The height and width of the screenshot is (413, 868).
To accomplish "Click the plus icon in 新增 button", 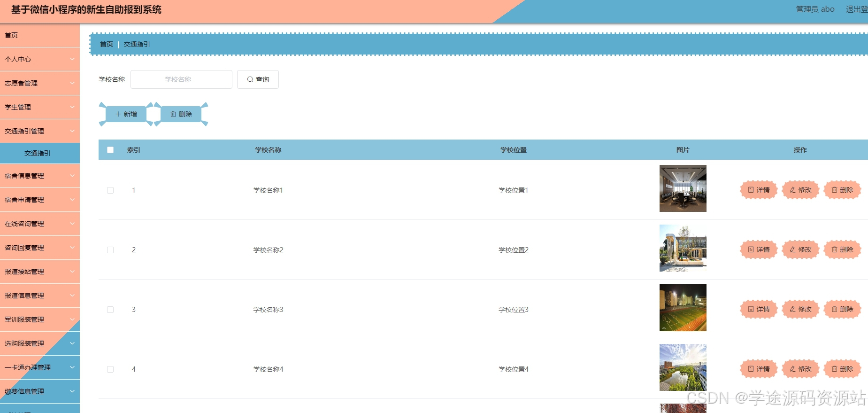I will [118, 114].
